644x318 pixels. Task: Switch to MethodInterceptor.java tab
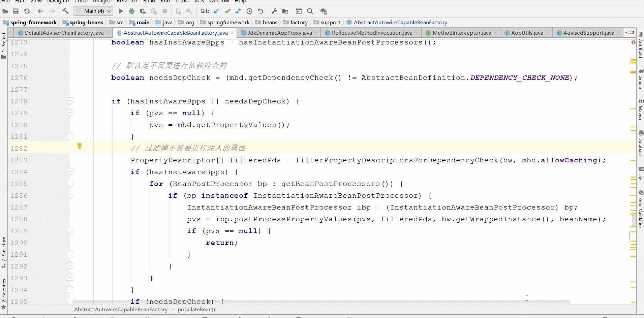coord(461,33)
